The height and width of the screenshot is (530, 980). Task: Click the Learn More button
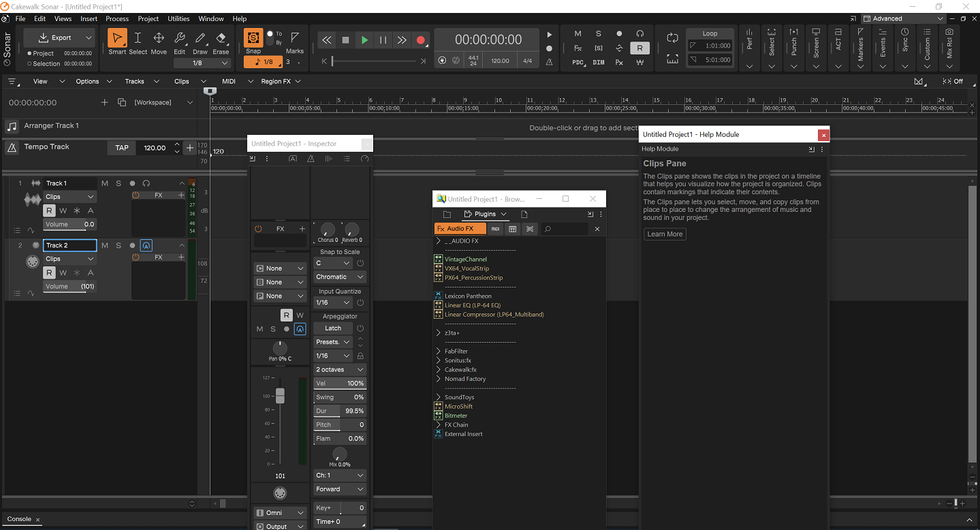point(665,234)
